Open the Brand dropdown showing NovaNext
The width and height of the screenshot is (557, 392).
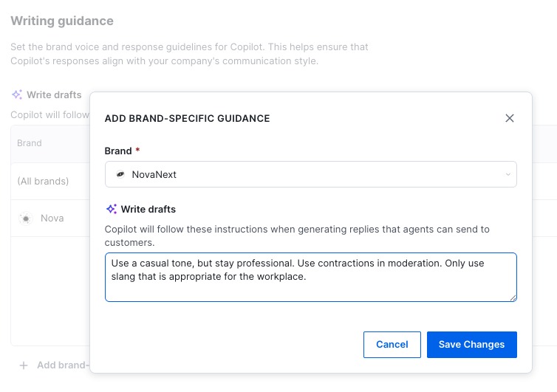(x=310, y=175)
